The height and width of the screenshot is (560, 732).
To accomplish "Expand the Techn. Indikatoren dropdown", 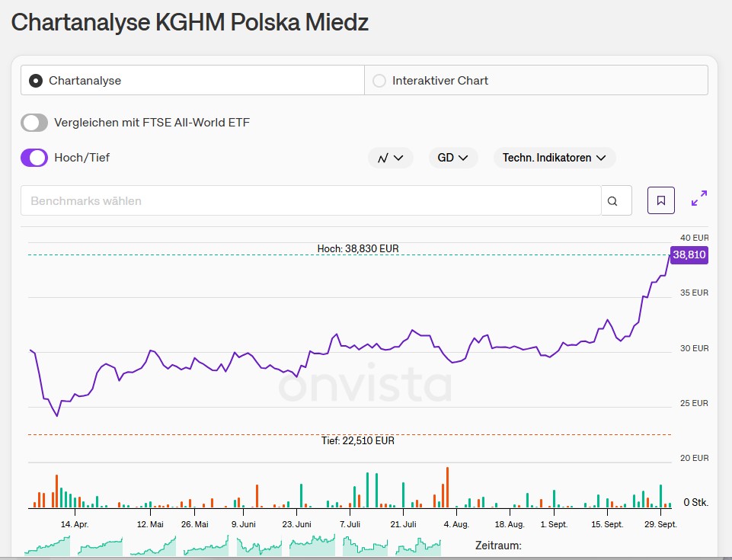I will pos(555,158).
